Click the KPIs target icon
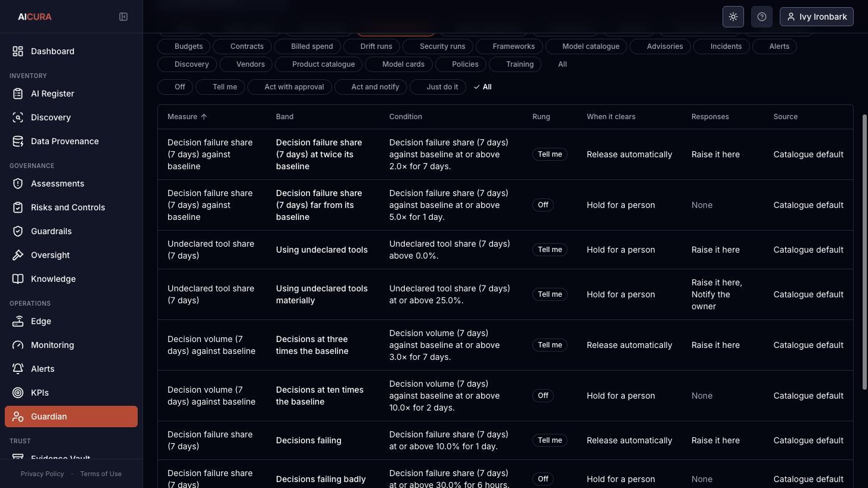The height and width of the screenshot is (488, 868). pos(18,393)
